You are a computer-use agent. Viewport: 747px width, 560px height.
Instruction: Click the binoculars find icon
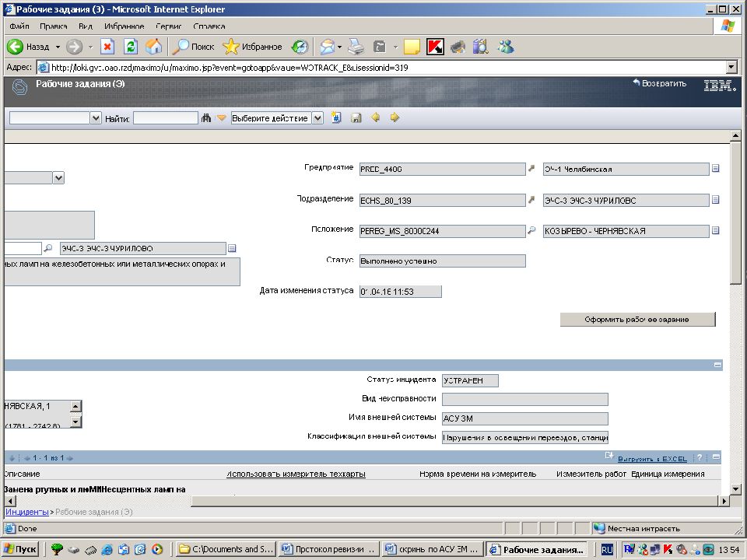point(205,117)
